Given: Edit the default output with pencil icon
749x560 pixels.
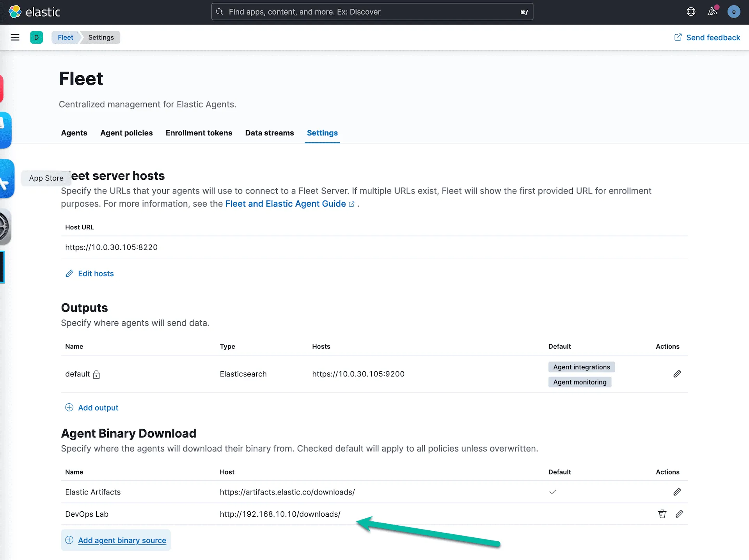Looking at the screenshot, I should click(677, 374).
